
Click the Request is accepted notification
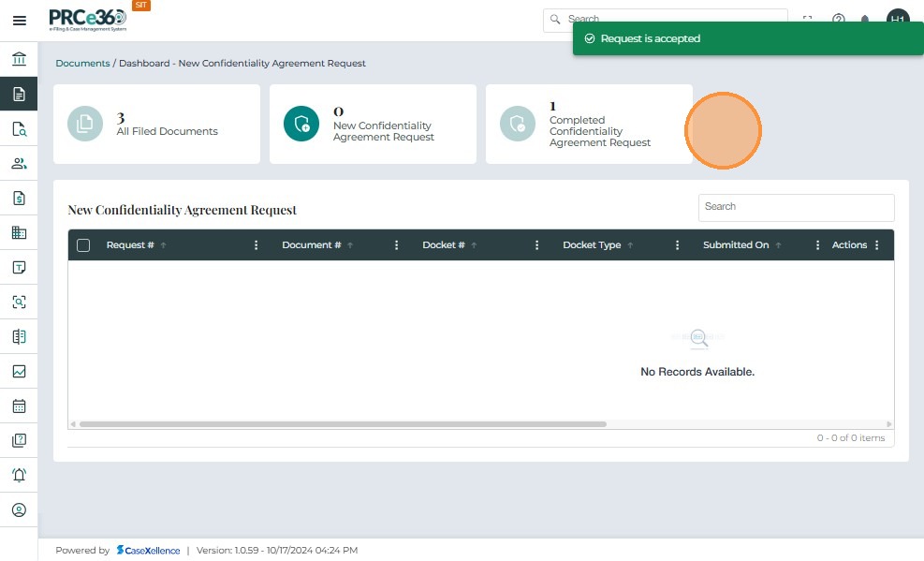748,38
